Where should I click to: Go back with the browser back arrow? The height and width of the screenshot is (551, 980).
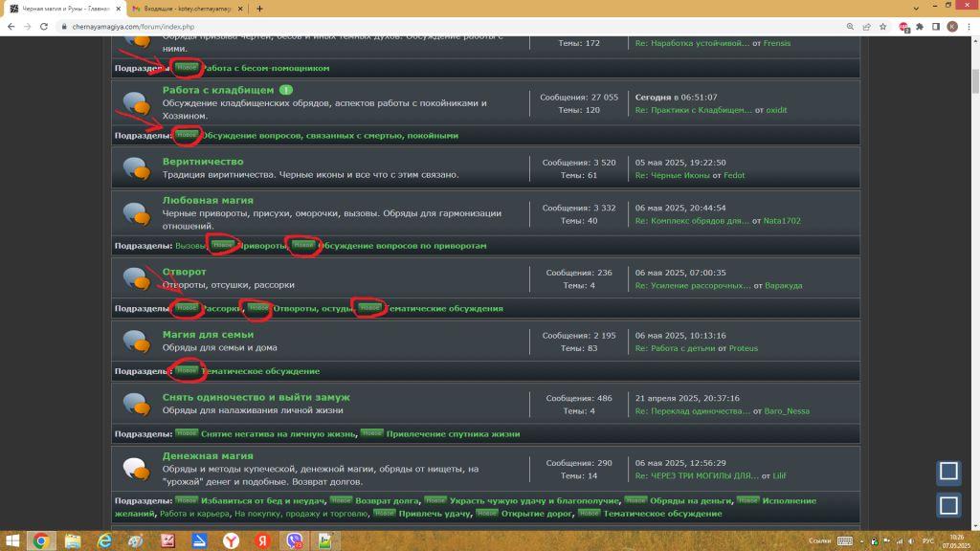click(11, 27)
